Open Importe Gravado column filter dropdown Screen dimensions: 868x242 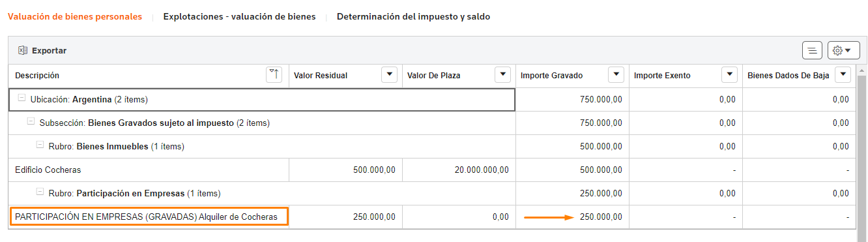point(616,75)
